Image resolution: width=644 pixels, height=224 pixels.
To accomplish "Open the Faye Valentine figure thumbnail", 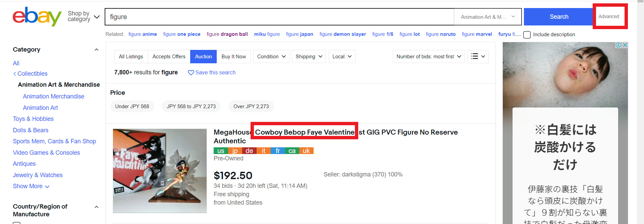I will pyautogui.click(x=160, y=171).
